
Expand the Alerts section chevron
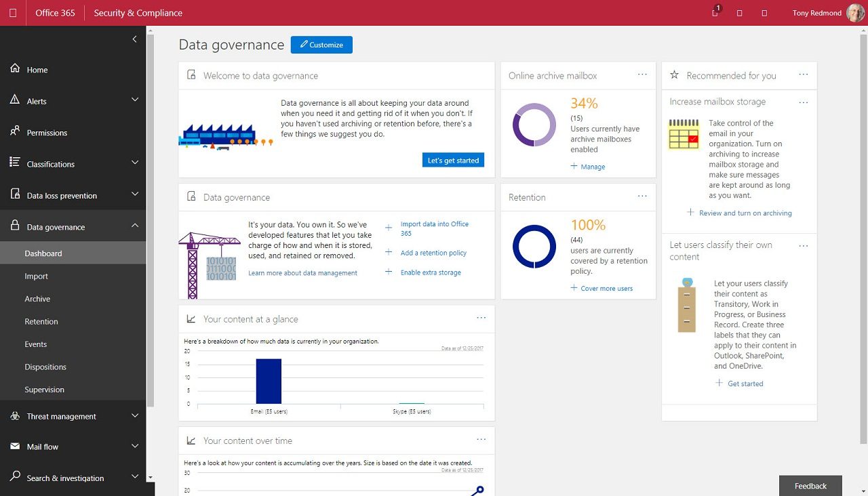click(x=134, y=100)
